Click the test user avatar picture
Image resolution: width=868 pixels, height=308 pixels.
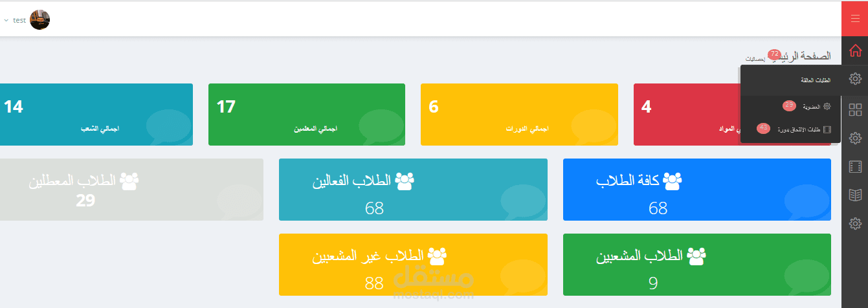[x=40, y=19]
